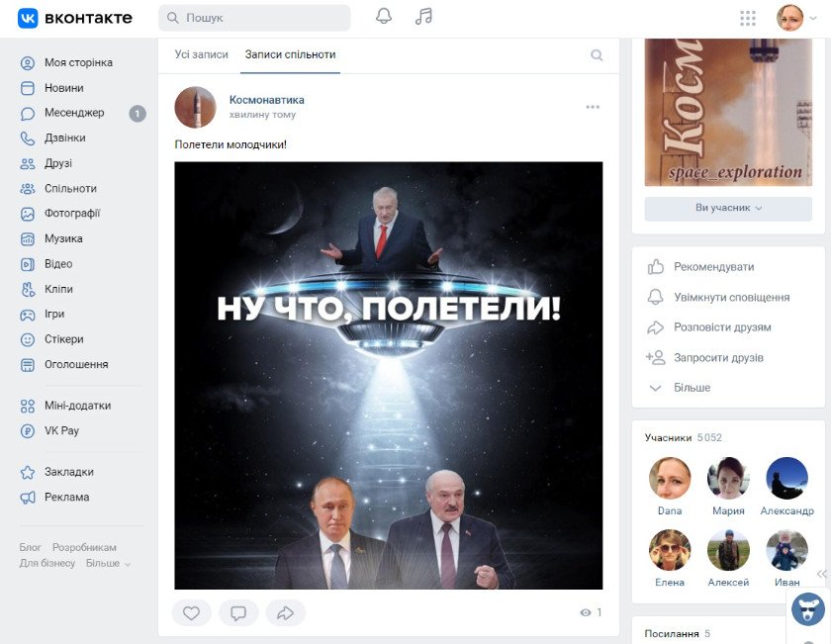Expand the footer Більше dropdown

(108, 564)
